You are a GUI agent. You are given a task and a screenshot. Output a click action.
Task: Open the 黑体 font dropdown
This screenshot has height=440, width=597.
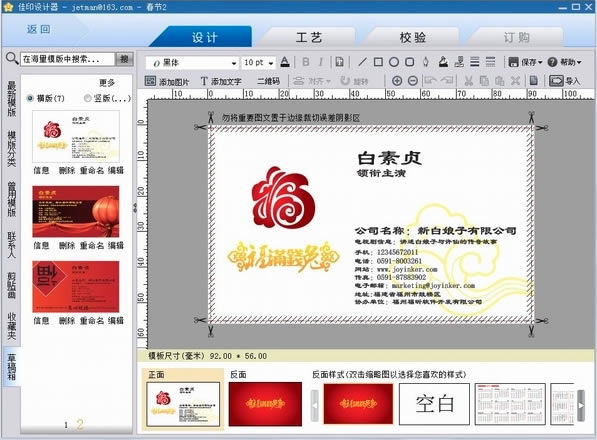point(193,63)
